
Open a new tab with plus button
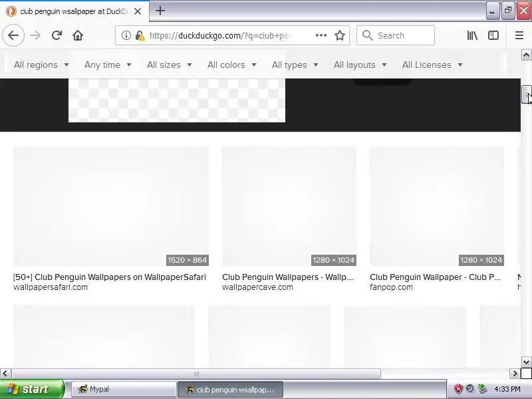(160, 11)
